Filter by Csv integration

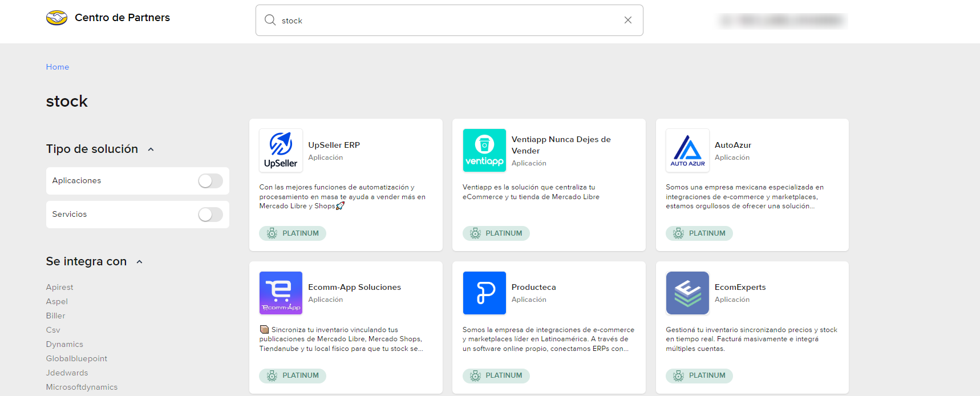click(53, 330)
